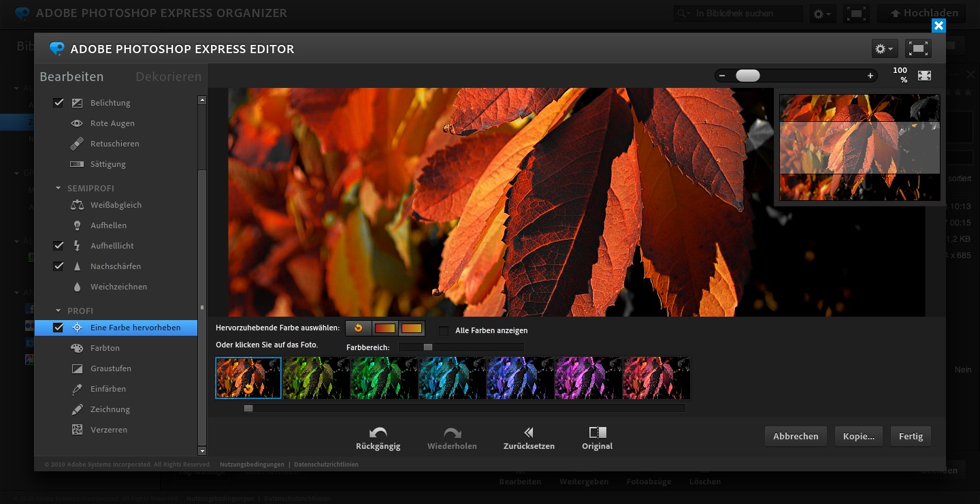Click the Aufhellen lightbulb icon
Image resolution: width=980 pixels, height=504 pixels.
click(x=77, y=225)
